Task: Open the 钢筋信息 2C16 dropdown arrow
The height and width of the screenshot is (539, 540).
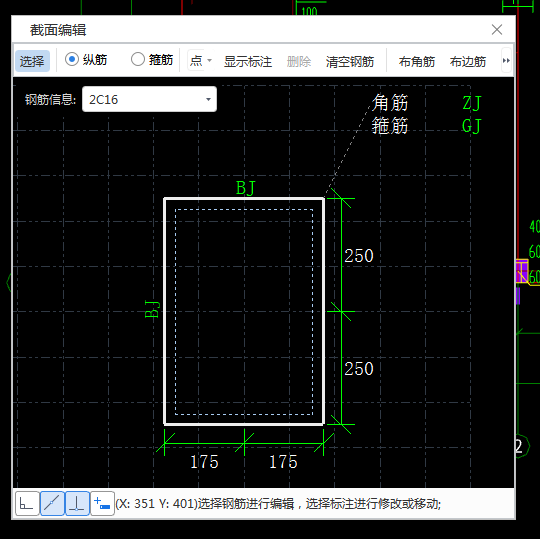Action: click(208, 100)
